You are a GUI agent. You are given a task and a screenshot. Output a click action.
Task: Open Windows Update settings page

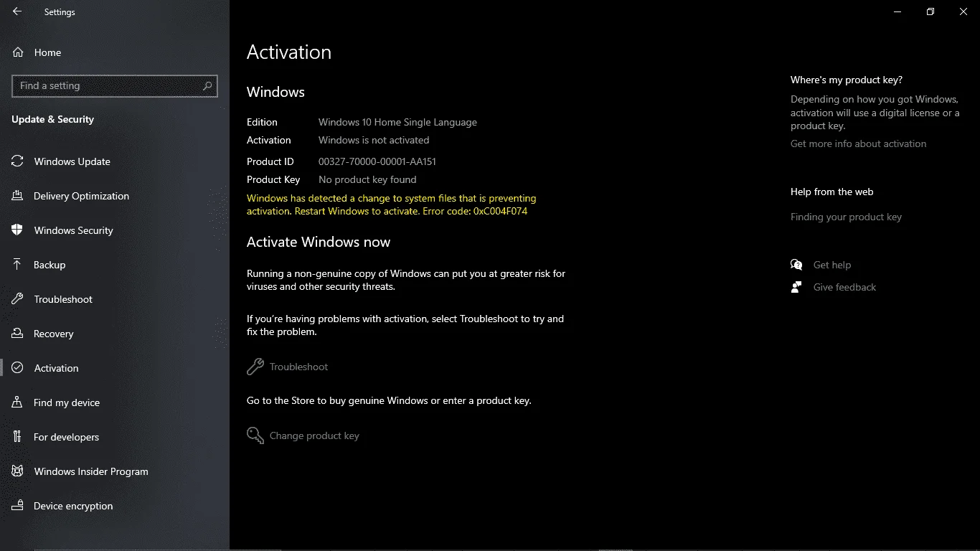(x=115, y=161)
